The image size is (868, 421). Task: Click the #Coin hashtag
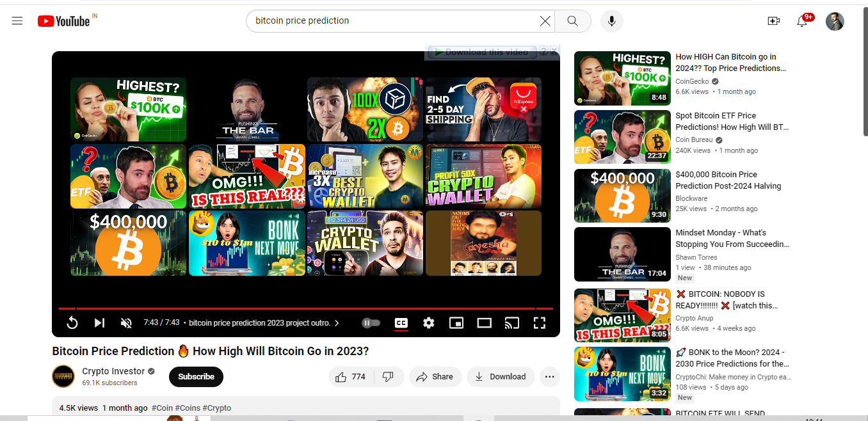(x=163, y=408)
